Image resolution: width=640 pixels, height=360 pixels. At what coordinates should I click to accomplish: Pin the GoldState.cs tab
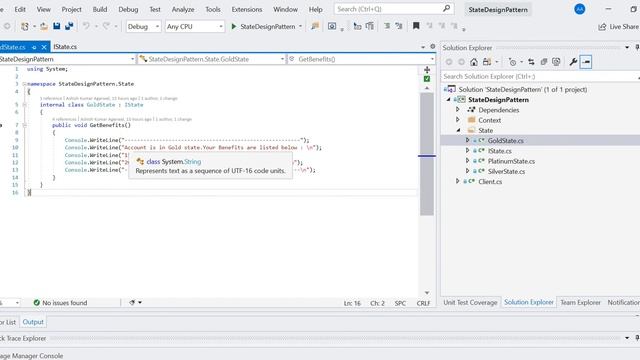click(x=34, y=47)
